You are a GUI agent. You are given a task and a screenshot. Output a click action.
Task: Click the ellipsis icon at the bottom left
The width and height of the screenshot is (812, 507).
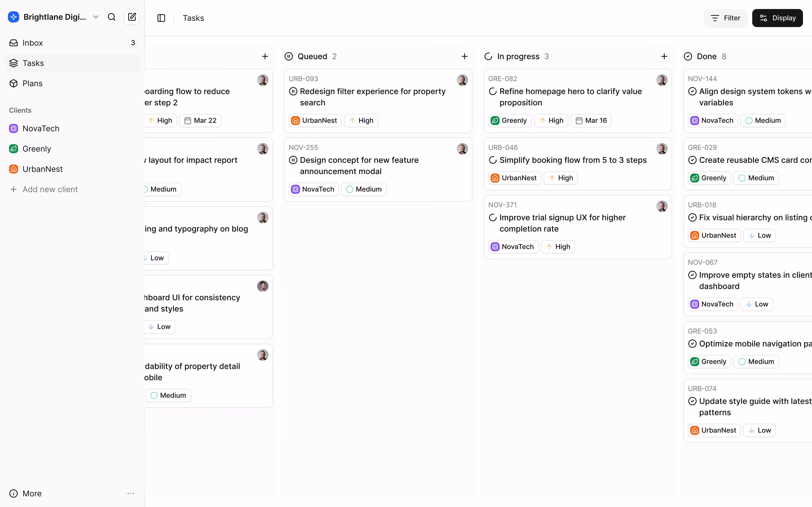[131, 493]
